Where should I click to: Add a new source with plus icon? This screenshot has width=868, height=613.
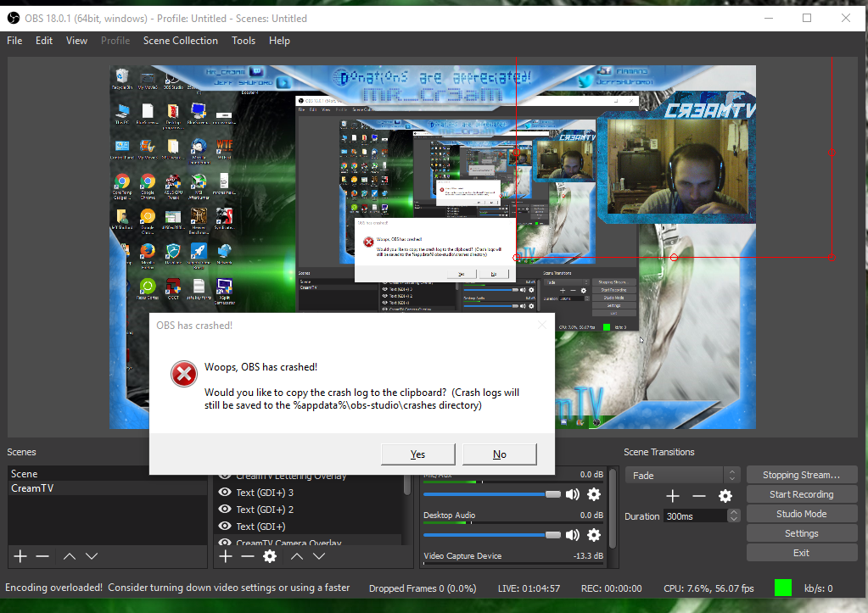(x=226, y=556)
